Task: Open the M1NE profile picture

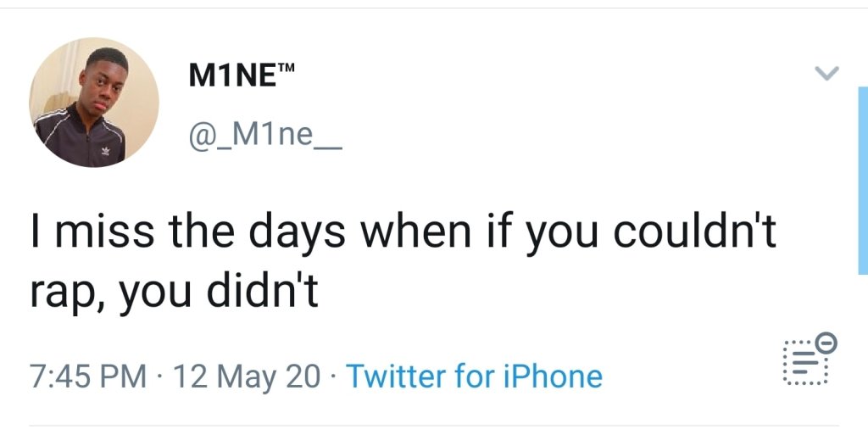Action: click(93, 103)
